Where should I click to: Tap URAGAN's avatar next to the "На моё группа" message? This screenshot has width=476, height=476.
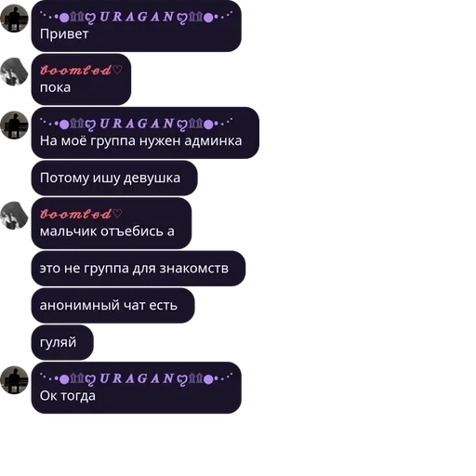[x=14, y=126]
